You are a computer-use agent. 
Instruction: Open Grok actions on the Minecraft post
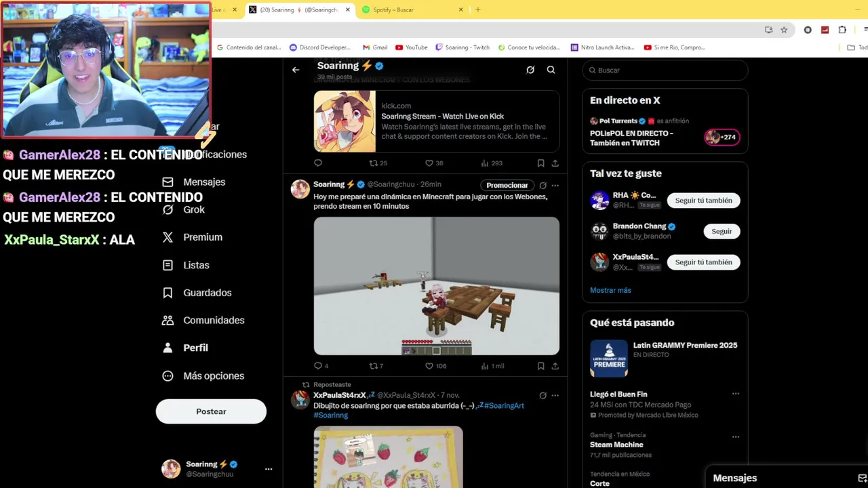[x=542, y=185]
